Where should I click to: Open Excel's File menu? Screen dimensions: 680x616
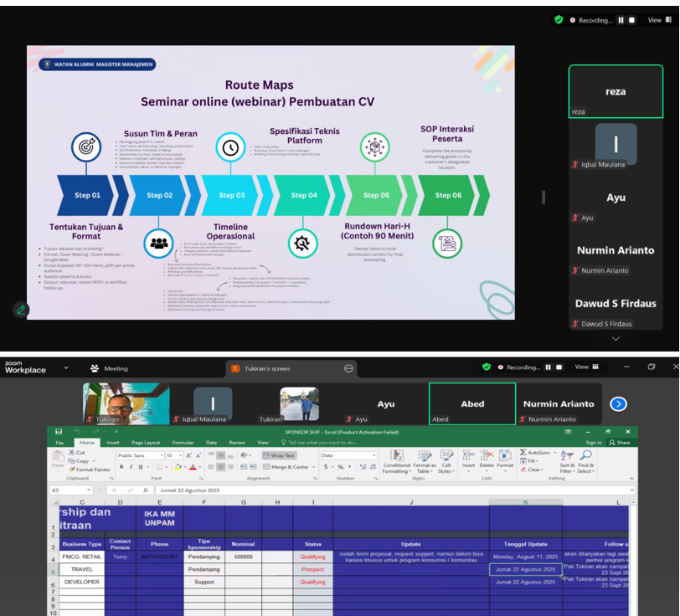point(59,443)
